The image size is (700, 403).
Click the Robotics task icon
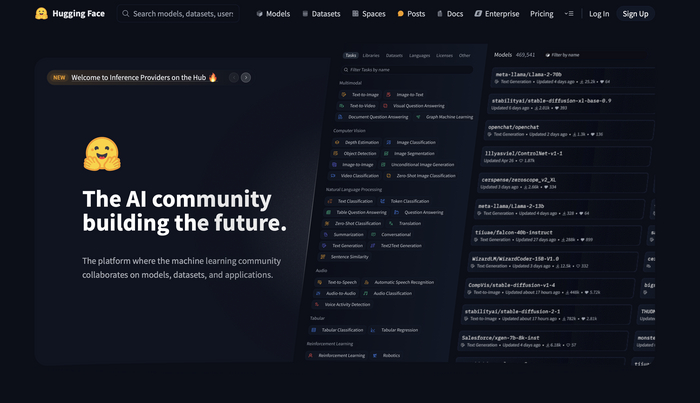(375, 355)
